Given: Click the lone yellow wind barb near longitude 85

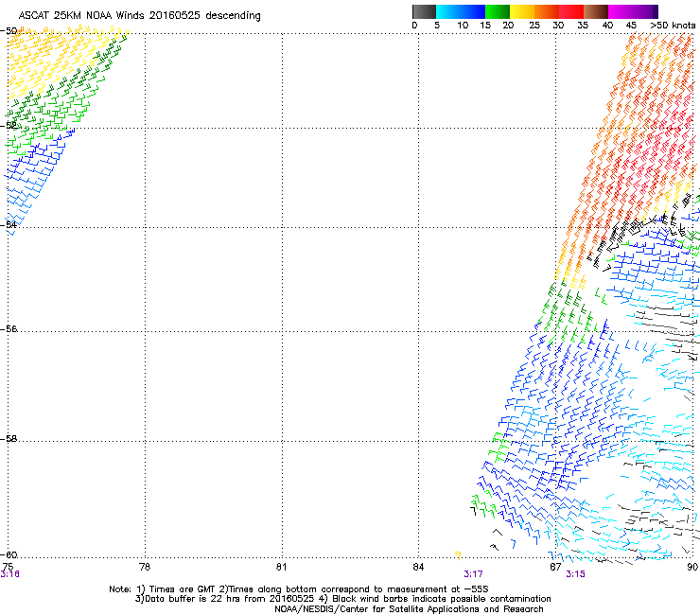Looking at the screenshot, I should point(458,555).
